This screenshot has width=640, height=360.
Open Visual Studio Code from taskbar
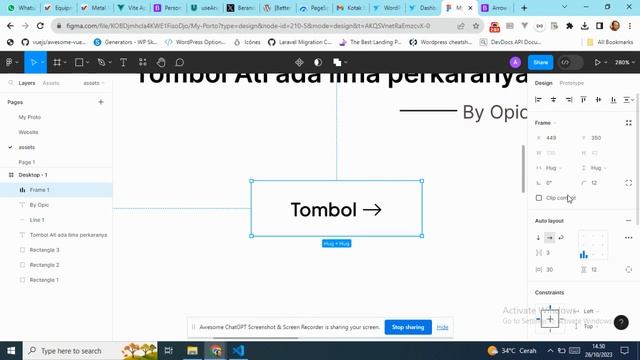point(238,351)
